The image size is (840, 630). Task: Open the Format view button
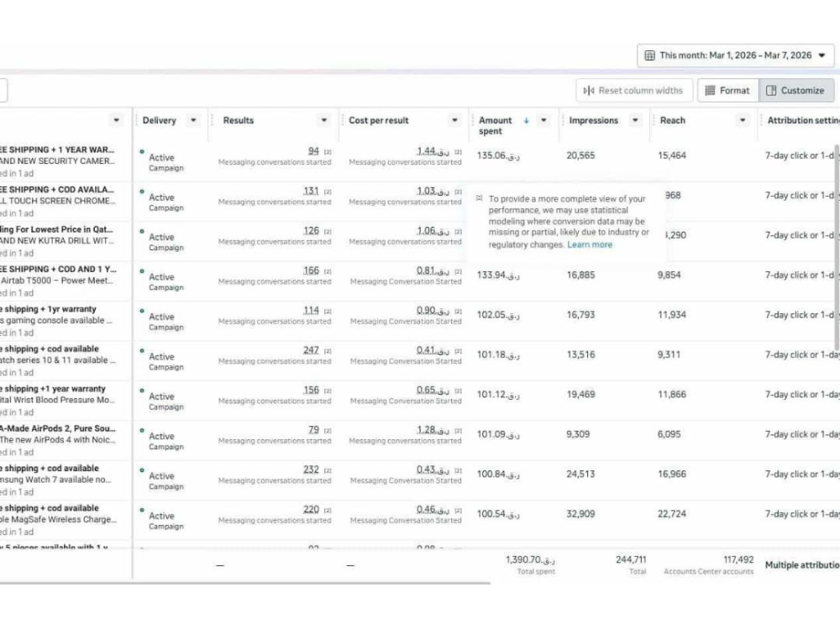727,91
